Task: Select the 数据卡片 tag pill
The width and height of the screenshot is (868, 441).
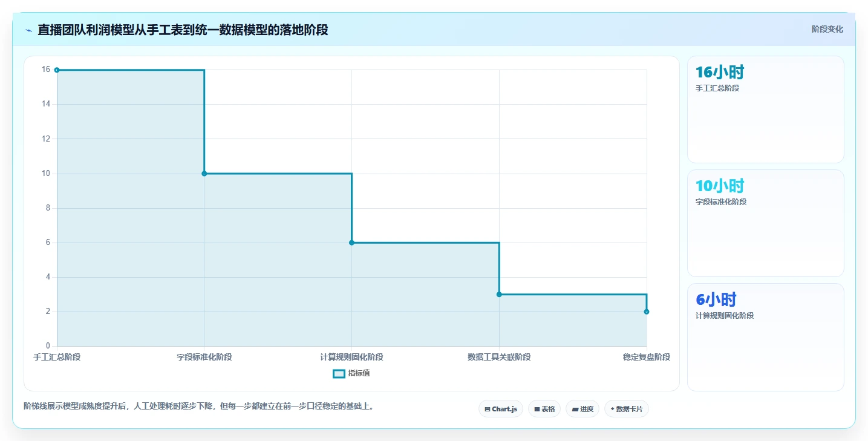Action: click(x=627, y=409)
